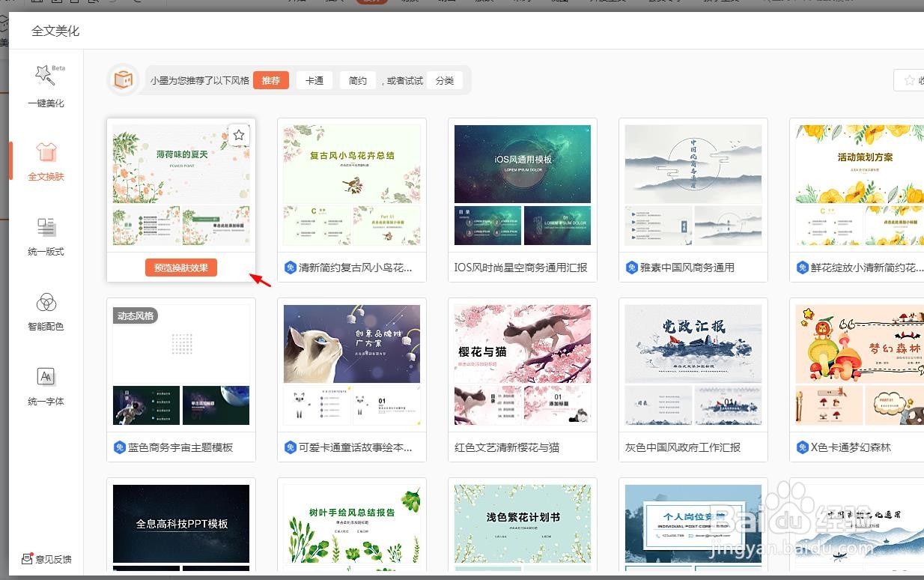924x580 pixels.
Task: Click the 雅素中国风商务通用 title
Action: [x=687, y=268]
